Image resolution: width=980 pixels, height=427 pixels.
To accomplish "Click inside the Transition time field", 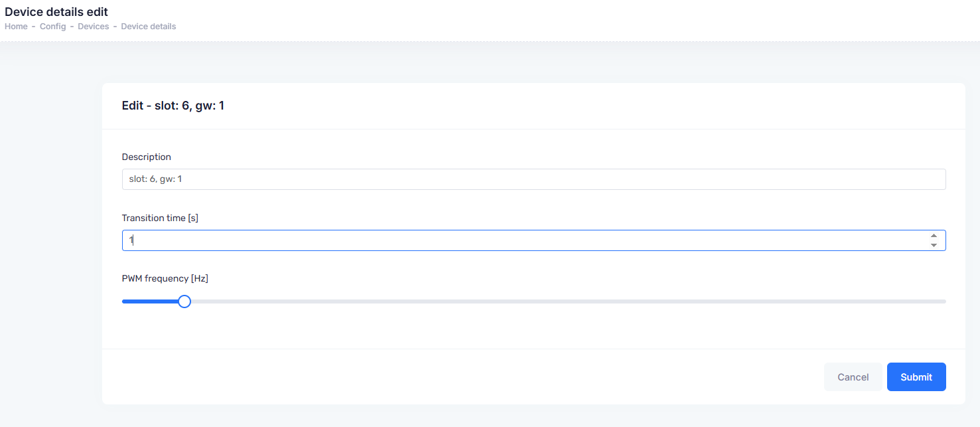I will (x=524, y=240).
